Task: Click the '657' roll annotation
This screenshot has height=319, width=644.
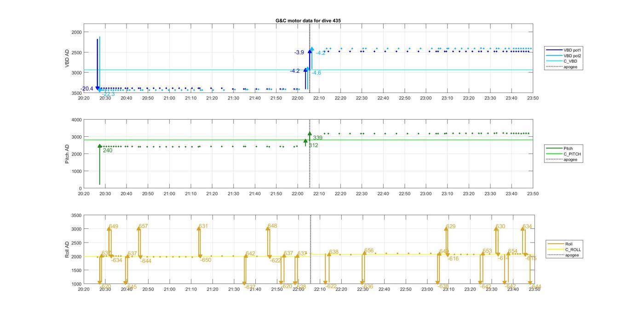Action: point(144,226)
